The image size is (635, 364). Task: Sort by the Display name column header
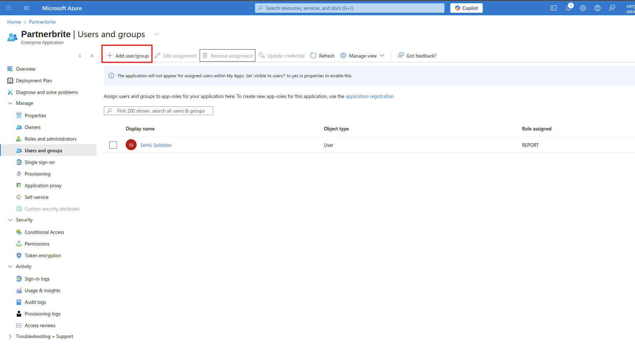[x=140, y=129]
